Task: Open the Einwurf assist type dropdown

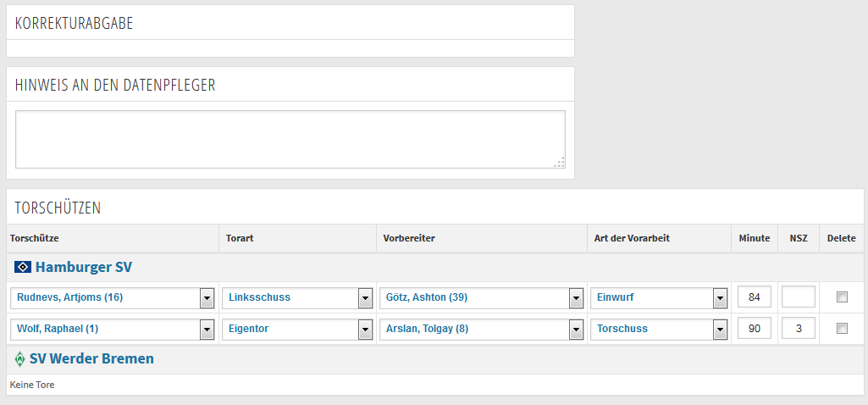Action: click(x=659, y=297)
